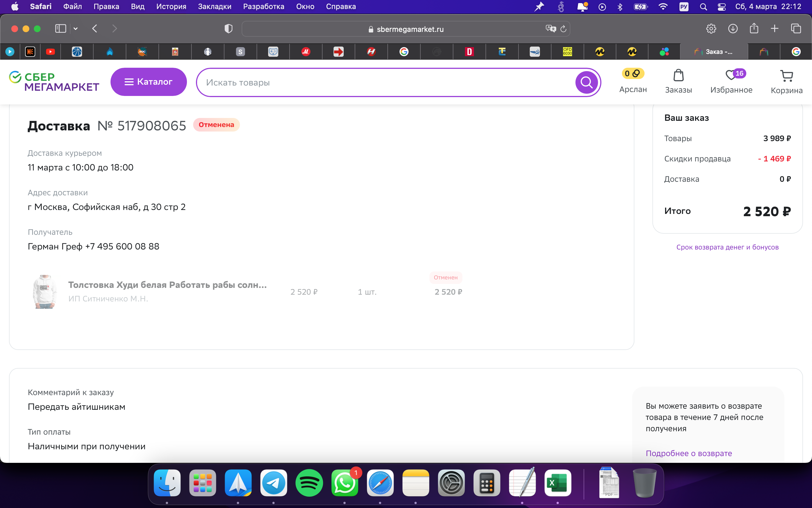Open Арслан profile with bonus balance

click(x=633, y=82)
